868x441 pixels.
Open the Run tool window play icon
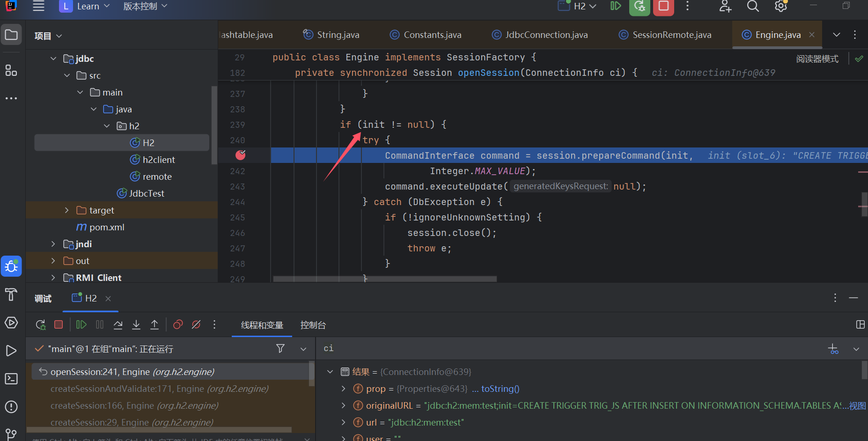(x=11, y=351)
